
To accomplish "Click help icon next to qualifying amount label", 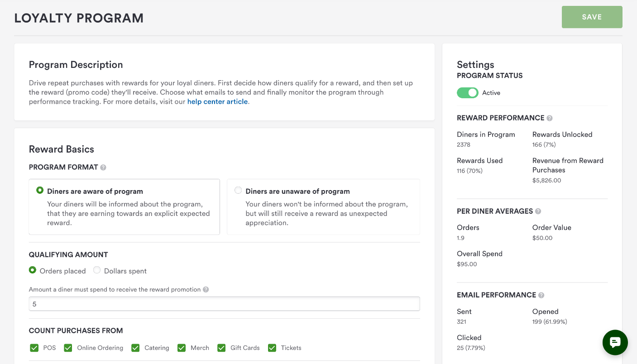I will pyautogui.click(x=206, y=290).
